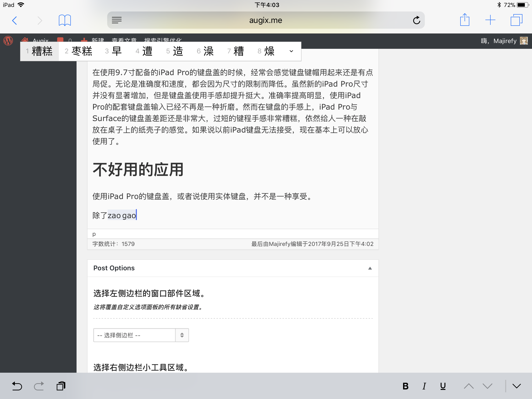Open the Augix site home link
The height and width of the screenshot is (399, 532).
(x=35, y=40)
